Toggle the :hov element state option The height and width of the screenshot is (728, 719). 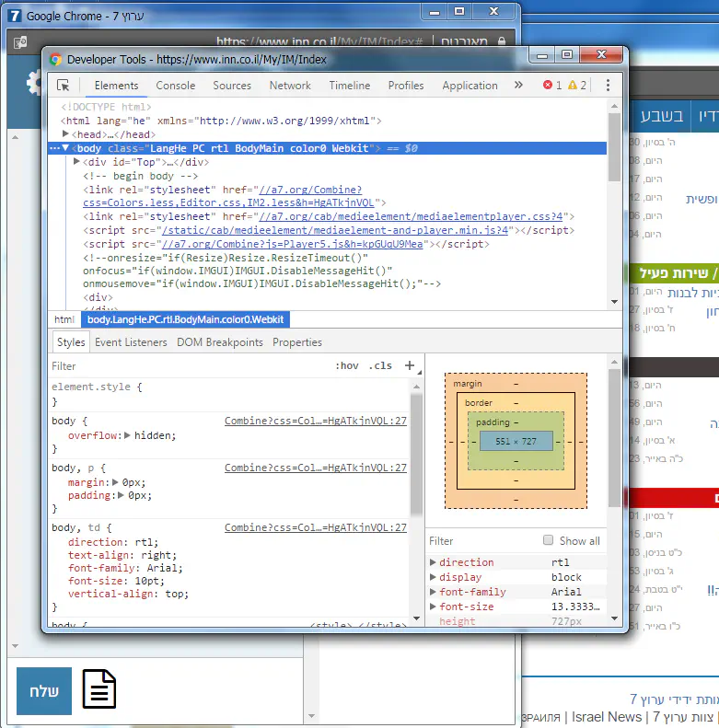click(x=347, y=365)
